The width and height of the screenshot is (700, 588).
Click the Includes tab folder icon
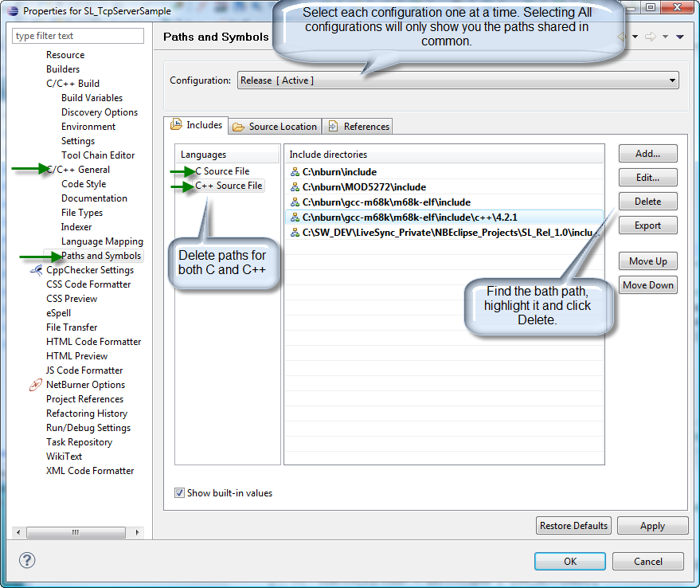[x=177, y=125]
